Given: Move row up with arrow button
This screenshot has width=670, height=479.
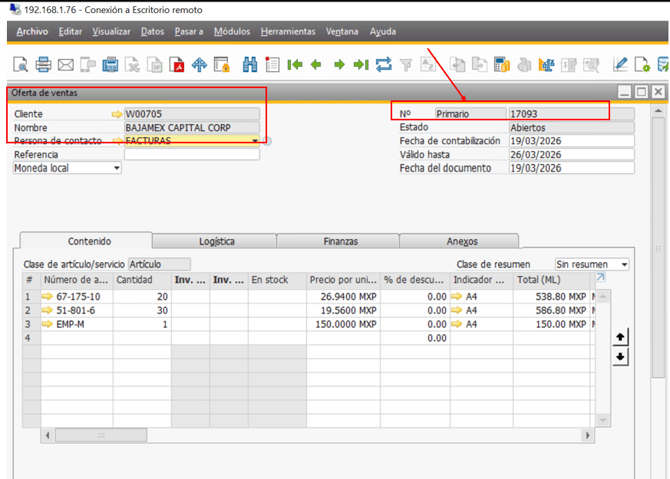Looking at the screenshot, I should pyautogui.click(x=620, y=338).
